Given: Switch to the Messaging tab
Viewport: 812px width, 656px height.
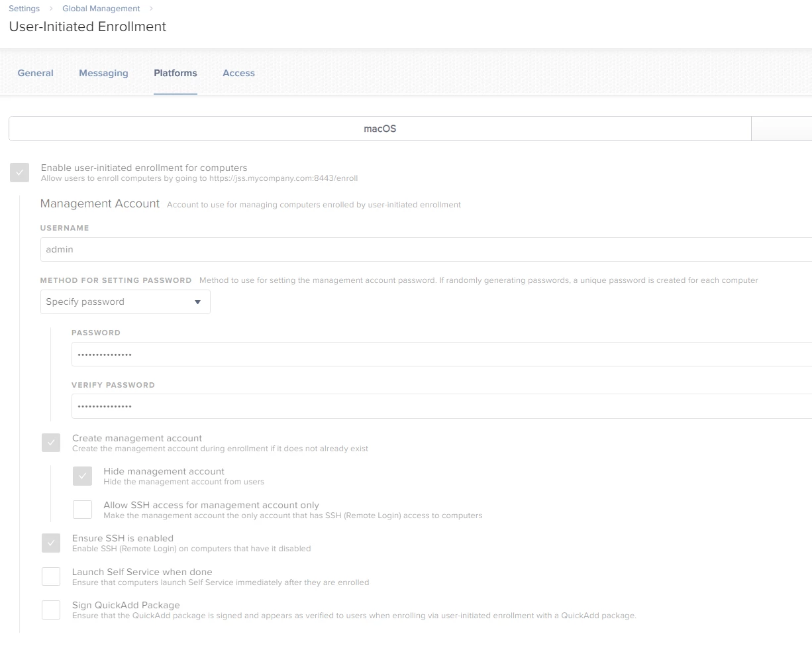Looking at the screenshot, I should [x=103, y=73].
